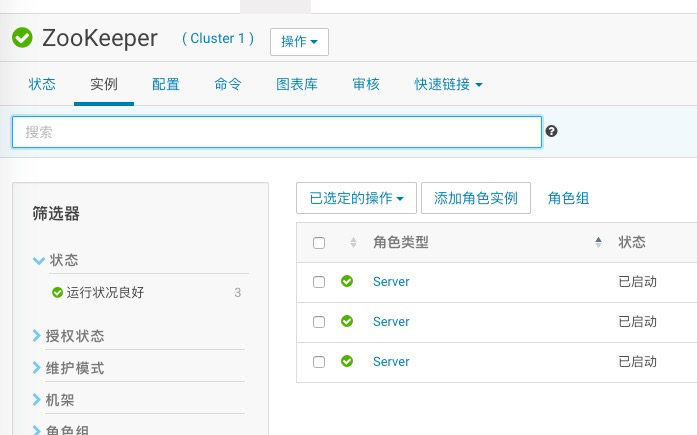Viewport: 697px width, 435px height.
Task: Click the green status icon in second Server row
Action: click(347, 321)
